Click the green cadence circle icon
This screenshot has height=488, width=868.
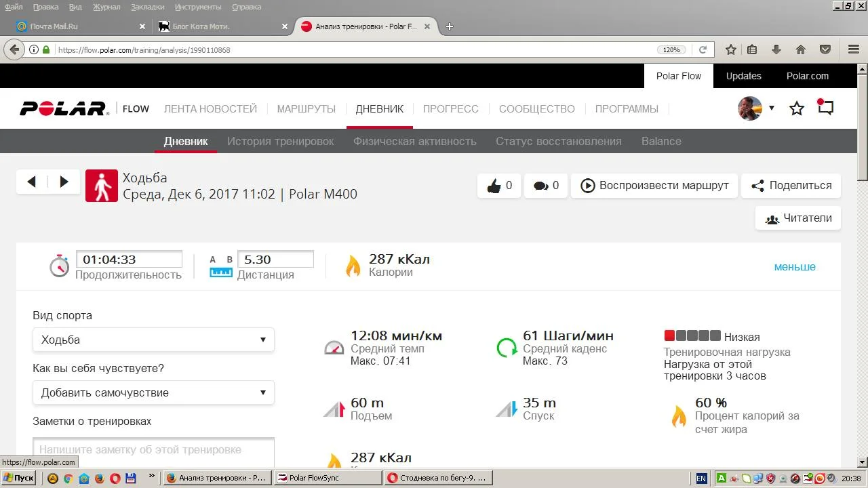point(507,348)
